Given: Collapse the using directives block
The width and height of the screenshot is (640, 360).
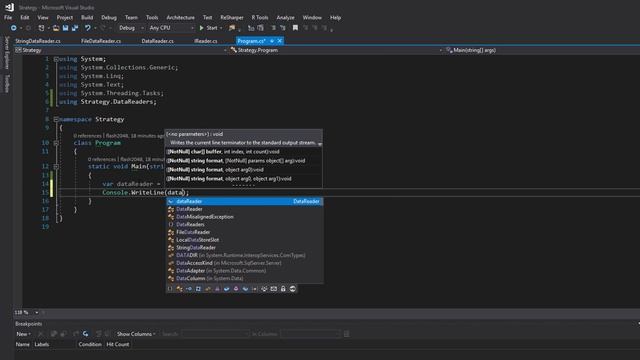Looking at the screenshot, I should (56, 59).
